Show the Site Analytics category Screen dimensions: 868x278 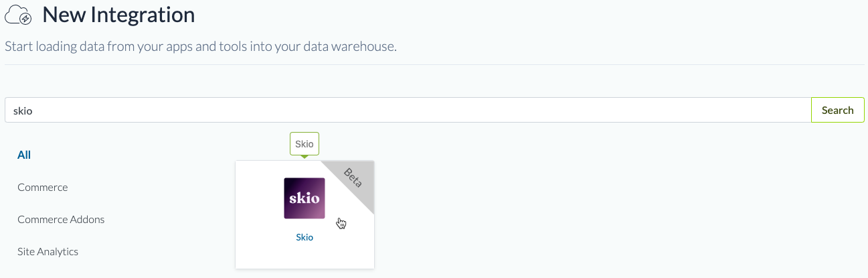pyautogui.click(x=48, y=252)
